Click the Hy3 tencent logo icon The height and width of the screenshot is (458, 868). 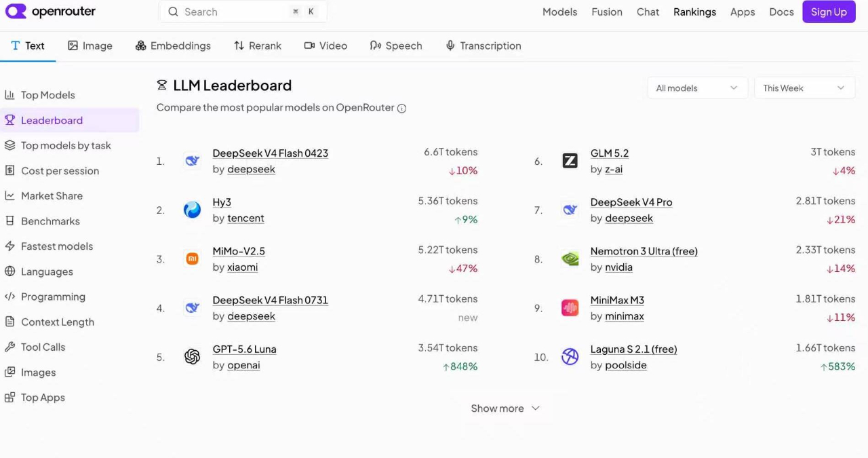click(193, 210)
